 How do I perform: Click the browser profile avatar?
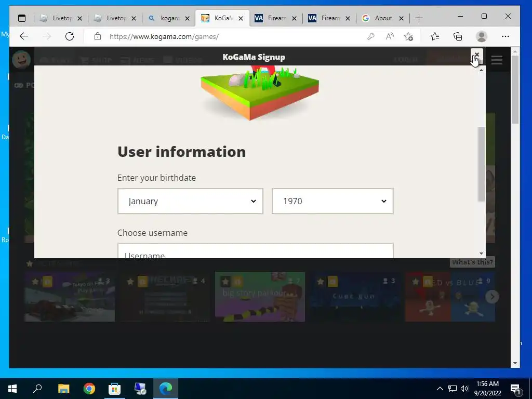coord(482,36)
